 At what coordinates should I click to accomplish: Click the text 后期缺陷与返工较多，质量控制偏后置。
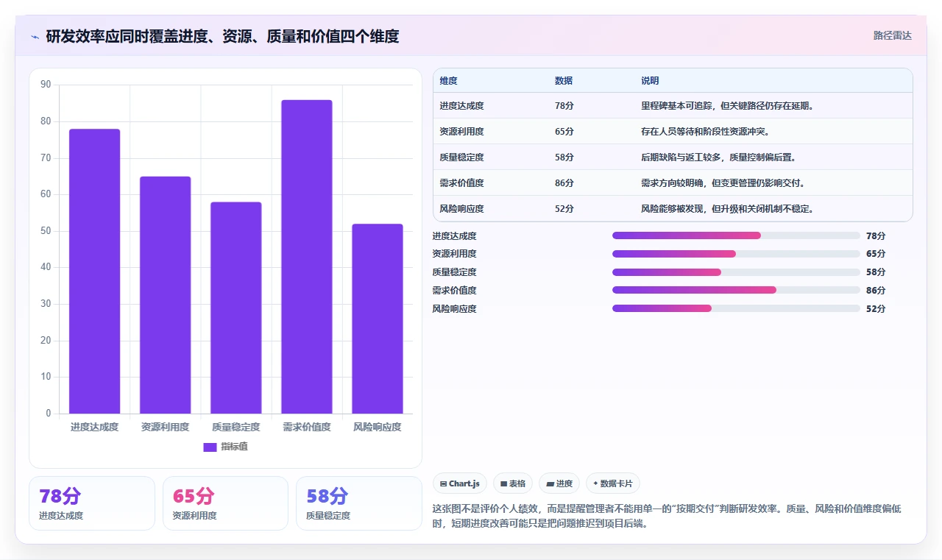pyautogui.click(x=719, y=157)
